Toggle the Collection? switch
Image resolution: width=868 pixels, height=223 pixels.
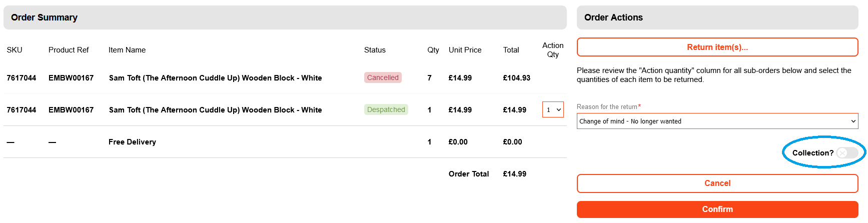tap(846, 153)
